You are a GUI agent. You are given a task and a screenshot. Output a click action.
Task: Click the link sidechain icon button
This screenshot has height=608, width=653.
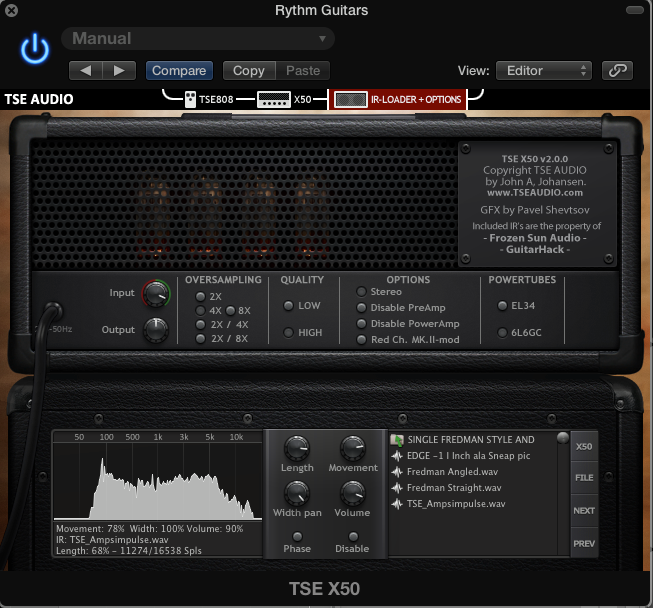coord(617,70)
